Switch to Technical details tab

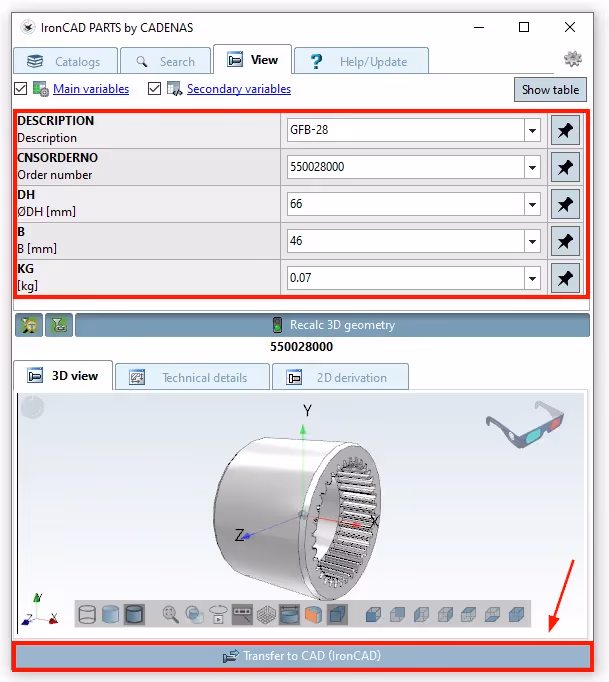point(192,377)
